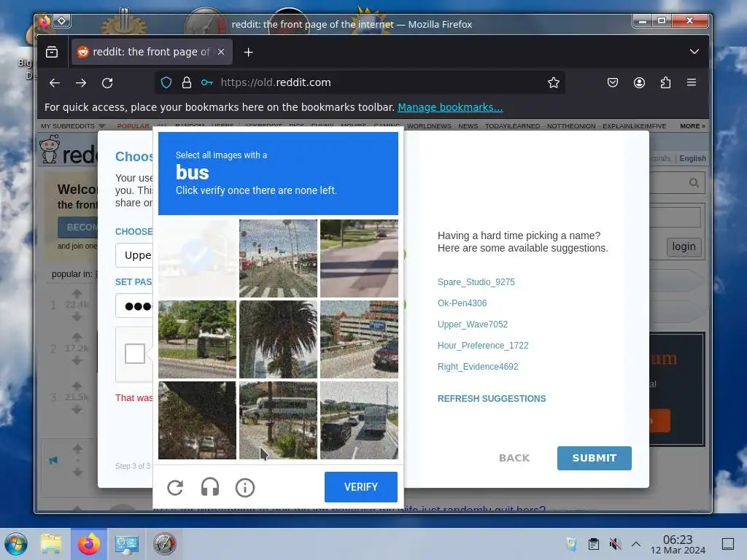747x560 pixels.
Task: Open system settings taskbar icon
Action: click(x=127, y=544)
